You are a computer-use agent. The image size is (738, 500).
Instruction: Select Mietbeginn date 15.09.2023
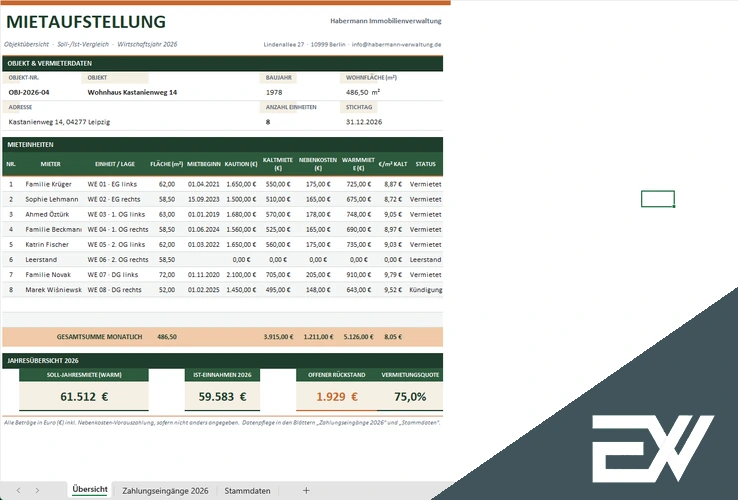[203, 199]
